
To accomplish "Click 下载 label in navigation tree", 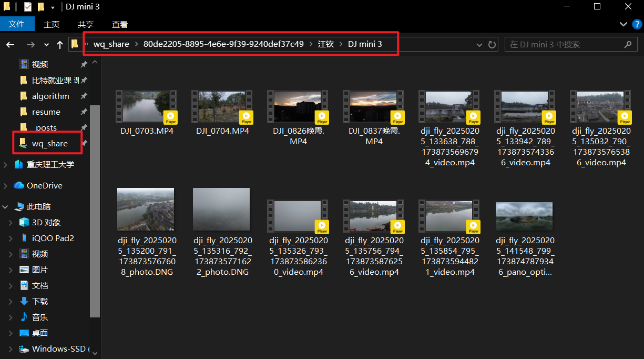I will pos(40,302).
